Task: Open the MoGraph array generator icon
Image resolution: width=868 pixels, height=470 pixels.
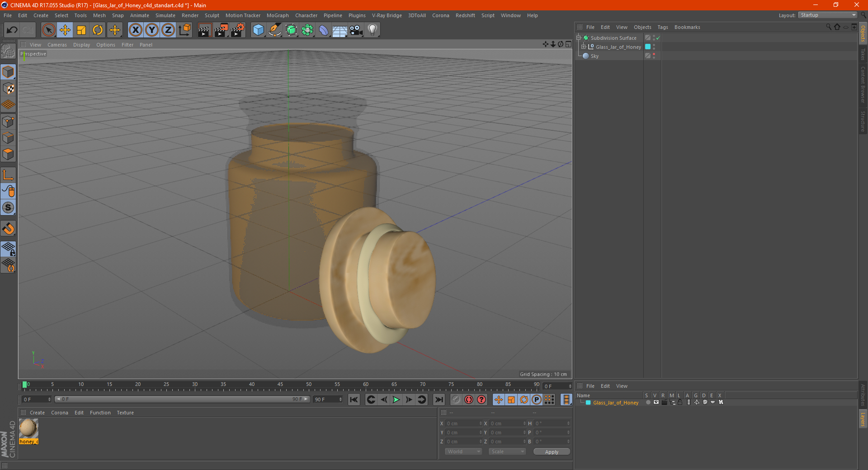Action: 307,30
